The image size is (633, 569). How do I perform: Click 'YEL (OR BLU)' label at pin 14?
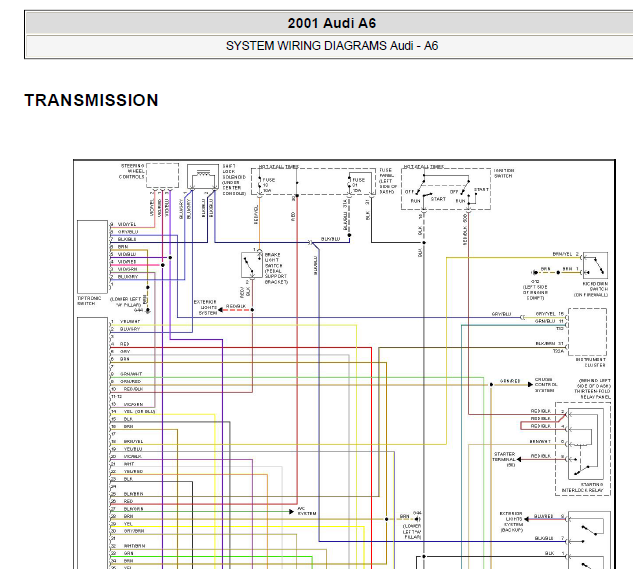[139, 411]
